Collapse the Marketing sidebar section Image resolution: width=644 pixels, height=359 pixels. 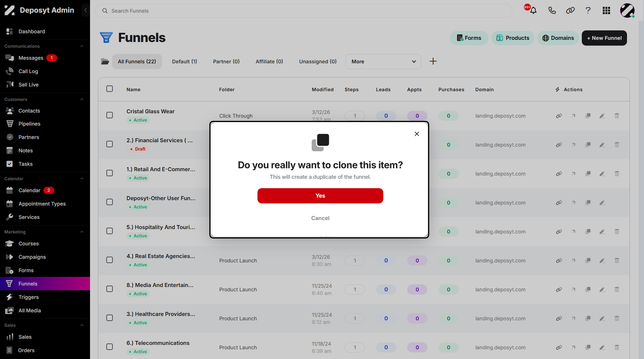tap(82, 232)
